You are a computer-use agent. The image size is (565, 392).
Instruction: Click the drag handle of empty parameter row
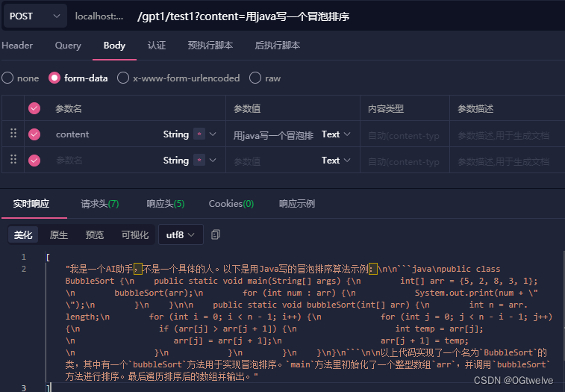(x=13, y=159)
